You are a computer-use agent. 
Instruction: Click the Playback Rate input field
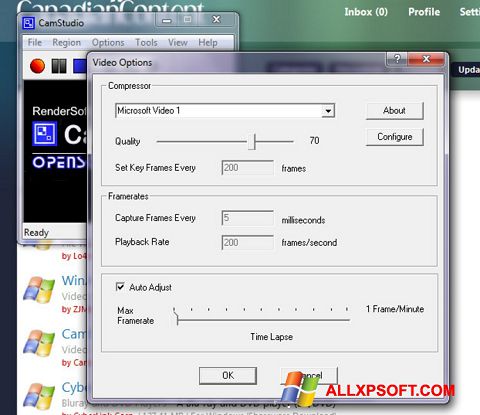pyautogui.click(x=247, y=243)
